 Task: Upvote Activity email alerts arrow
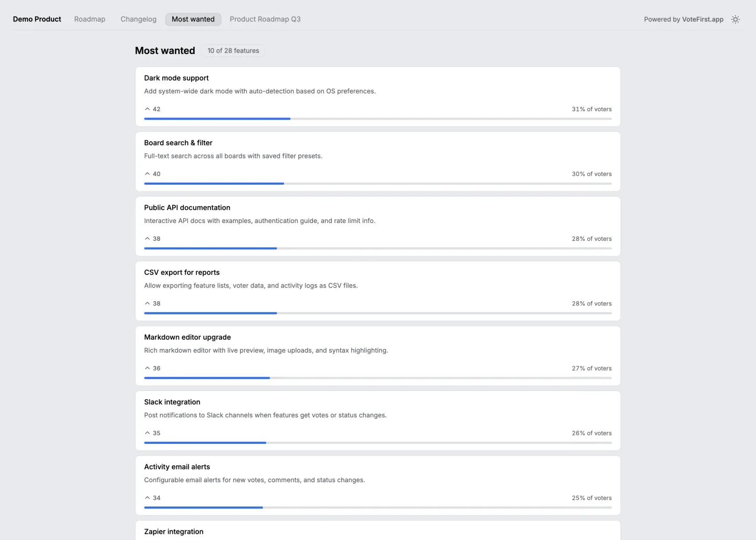(148, 498)
